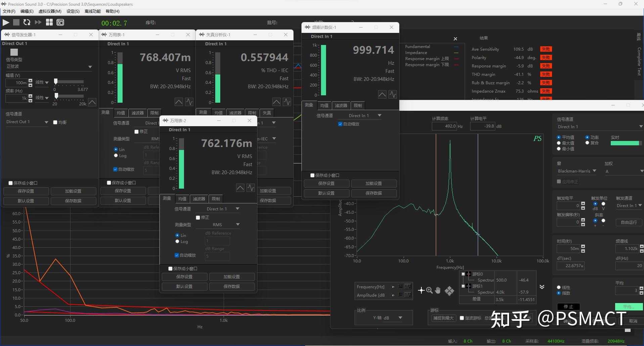Toggle the lock icon for Amplitude axis
This screenshot has height=346, width=644.
tap(393, 295)
